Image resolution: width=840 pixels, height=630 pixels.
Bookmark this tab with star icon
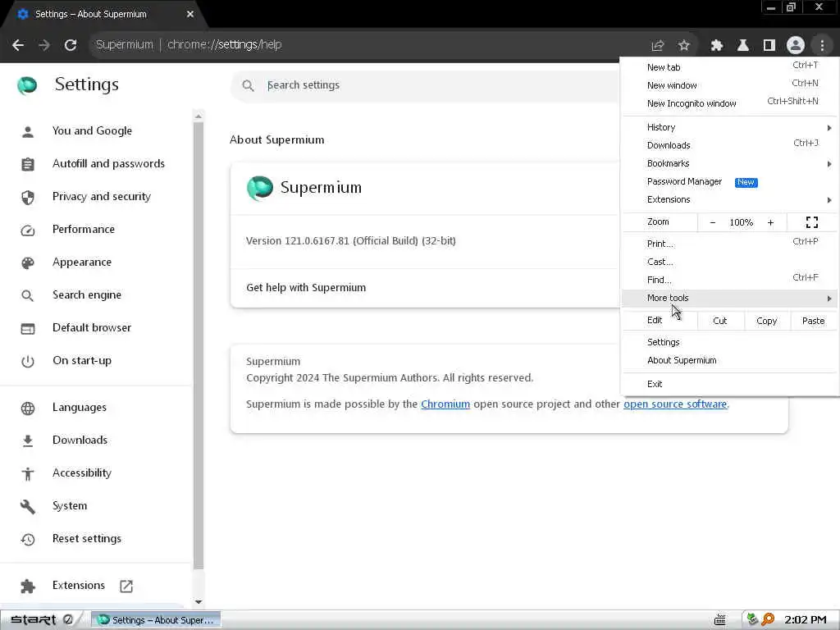[683, 46]
